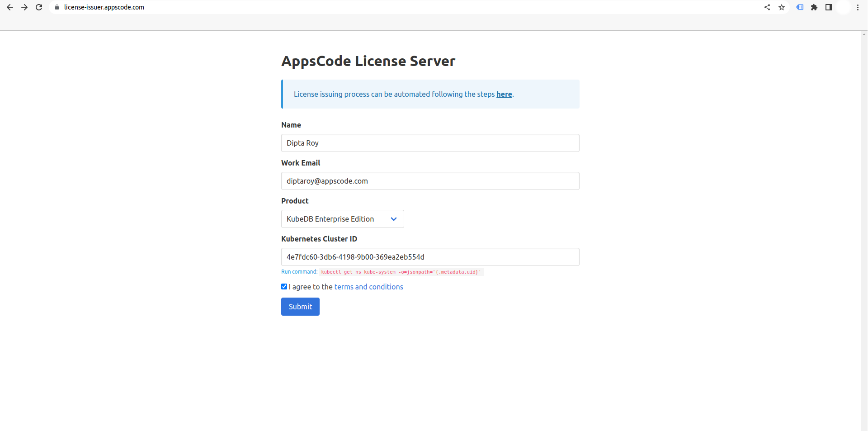Open the extensions puzzle-piece icon
Image resolution: width=868 pixels, height=431 pixels.
click(x=814, y=7)
